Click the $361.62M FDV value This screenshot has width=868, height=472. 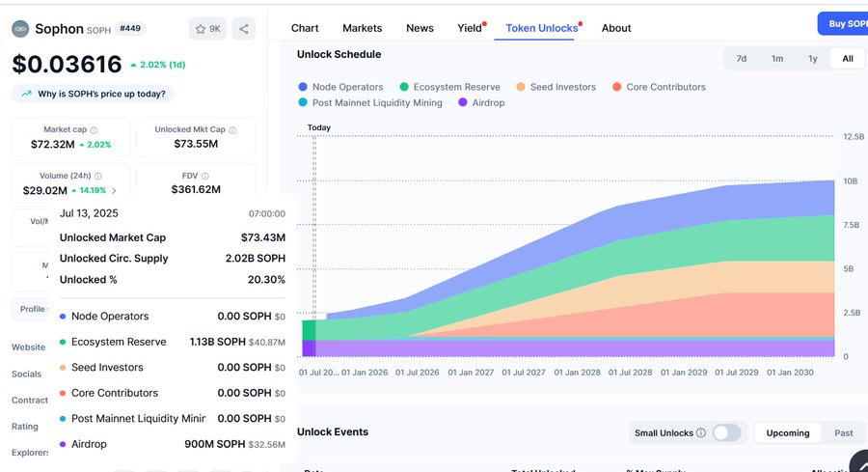point(196,189)
